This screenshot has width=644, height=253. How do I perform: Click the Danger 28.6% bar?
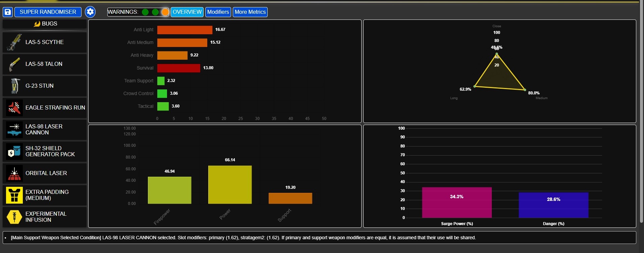554,205
